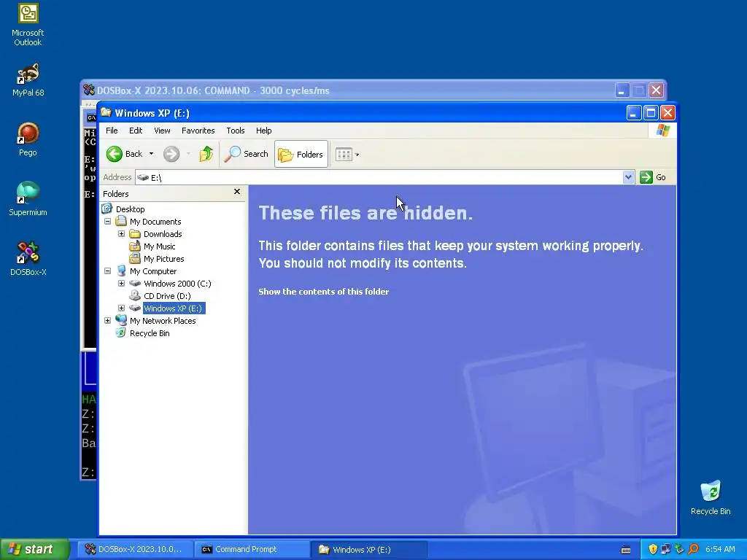Click the network computers tray icon
The width and height of the screenshot is (747, 560).
pyautogui.click(x=665, y=549)
